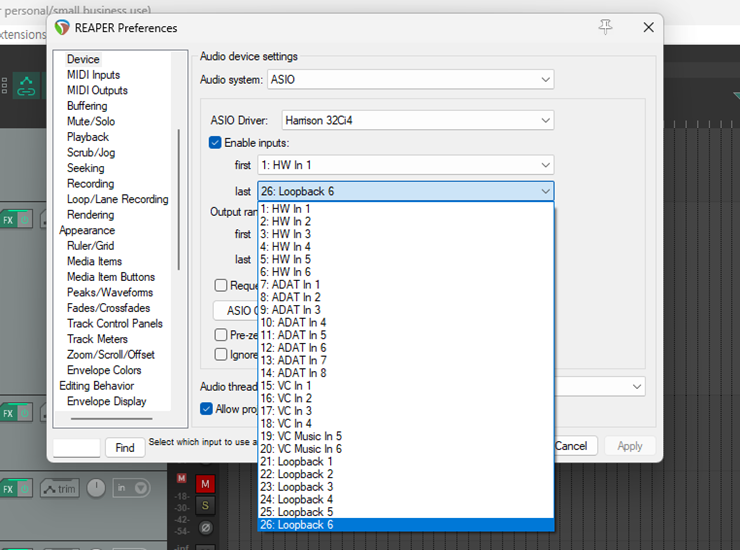Open the Recording preferences page
This screenshot has height=550, width=740.
click(91, 184)
